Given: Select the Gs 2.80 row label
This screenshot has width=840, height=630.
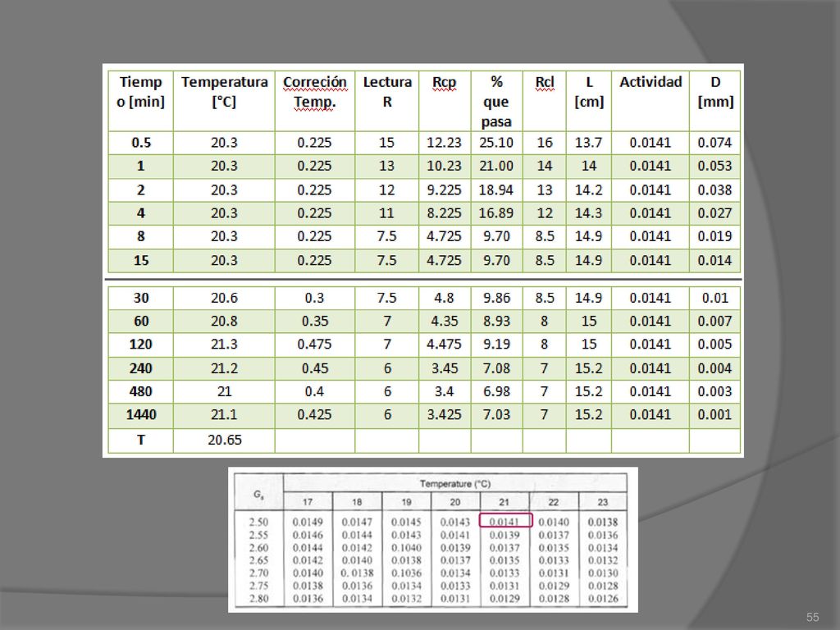Looking at the screenshot, I should (x=258, y=598).
